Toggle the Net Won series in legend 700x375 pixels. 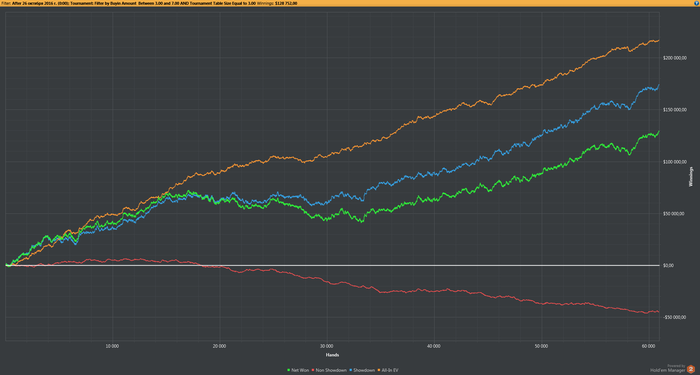click(x=297, y=371)
